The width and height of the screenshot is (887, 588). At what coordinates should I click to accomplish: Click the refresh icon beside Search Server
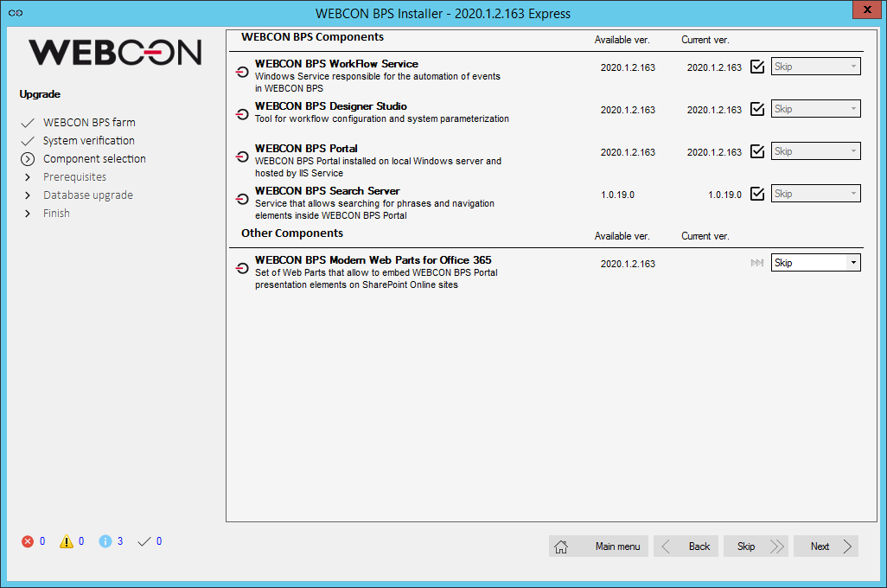(242, 199)
